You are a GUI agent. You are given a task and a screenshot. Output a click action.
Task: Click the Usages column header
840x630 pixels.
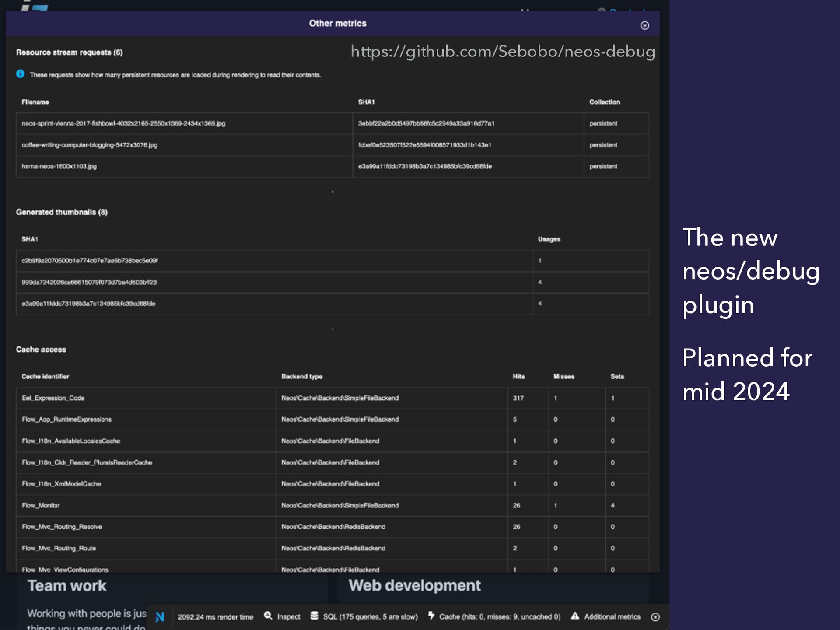[x=549, y=239]
